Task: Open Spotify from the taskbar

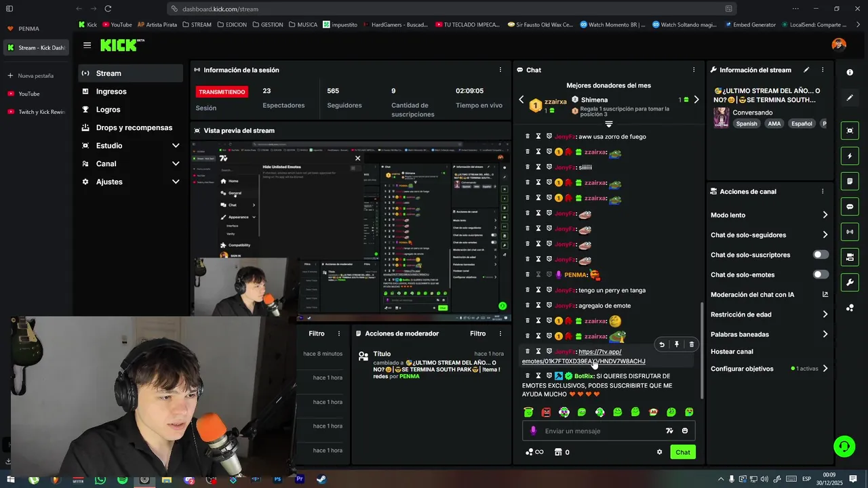Action: click(122, 480)
